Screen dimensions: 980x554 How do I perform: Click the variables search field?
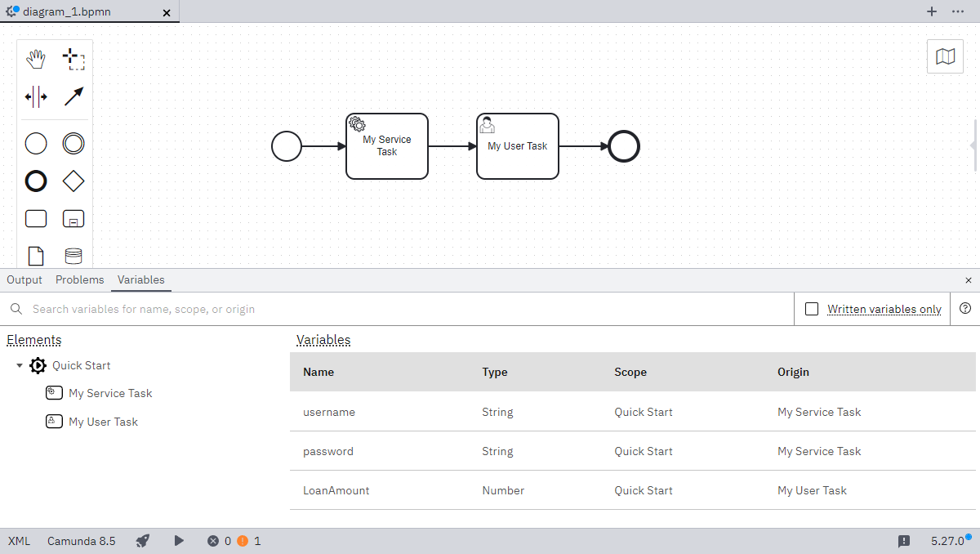click(327, 309)
